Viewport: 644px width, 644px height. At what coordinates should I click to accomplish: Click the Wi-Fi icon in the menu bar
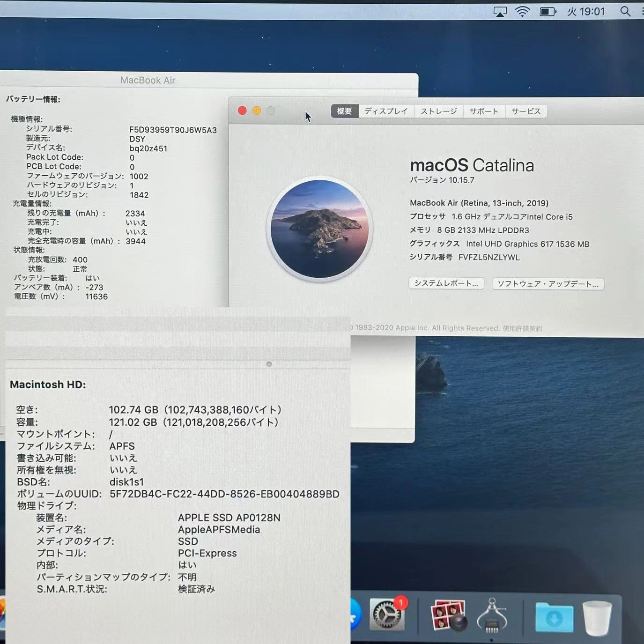pos(523,11)
